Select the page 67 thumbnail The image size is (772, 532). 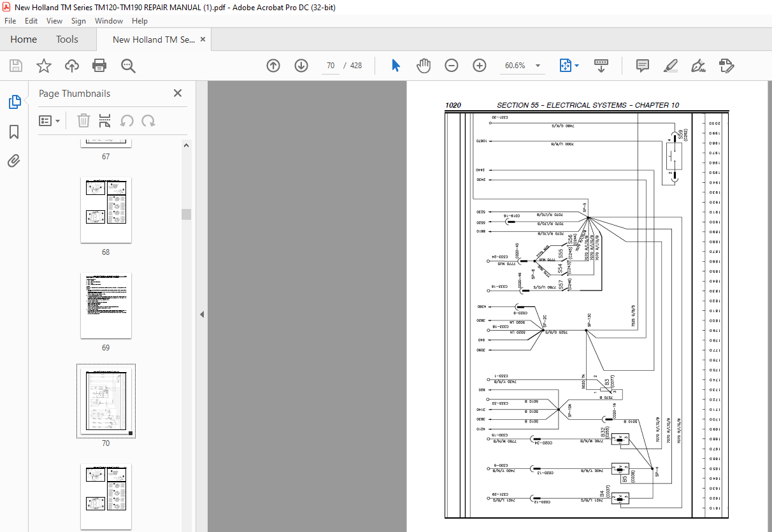[106, 143]
